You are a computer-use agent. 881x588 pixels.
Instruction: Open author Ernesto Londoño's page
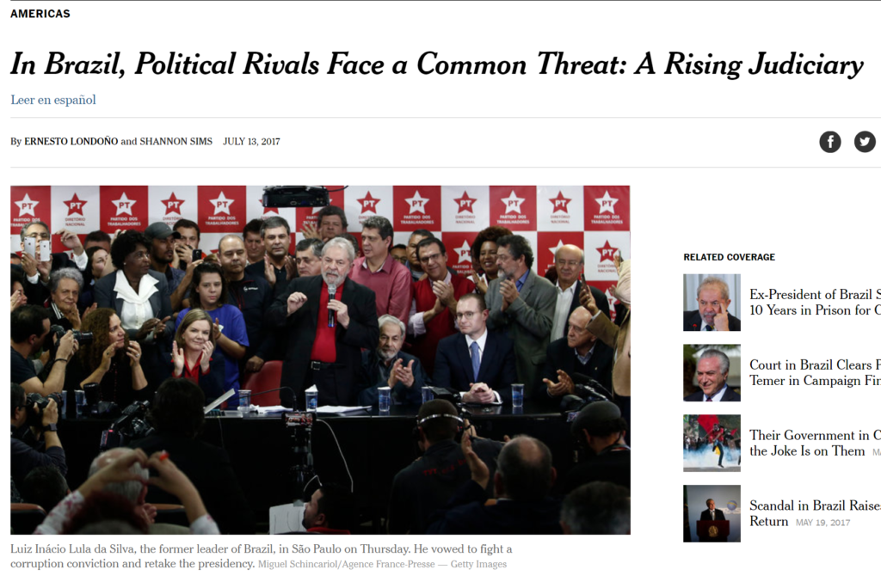(x=71, y=142)
